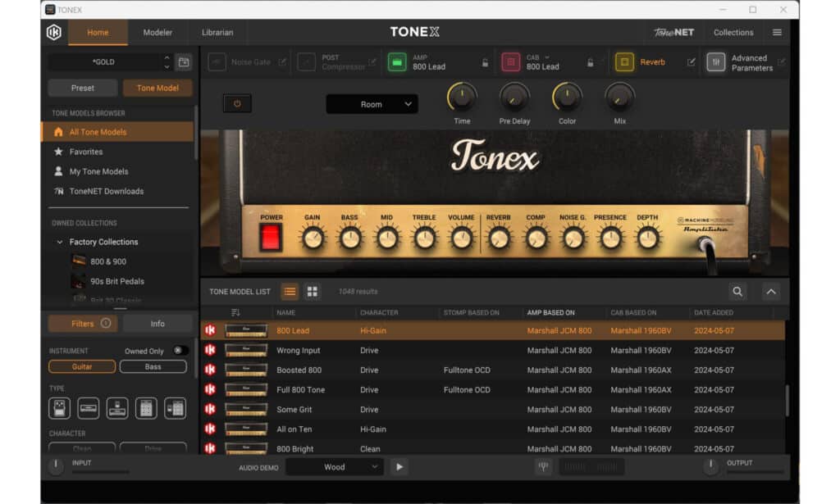Sort by DATE ADDED column
This screenshot has width=840, height=504.
pyautogui.click(x=714, y=313)
